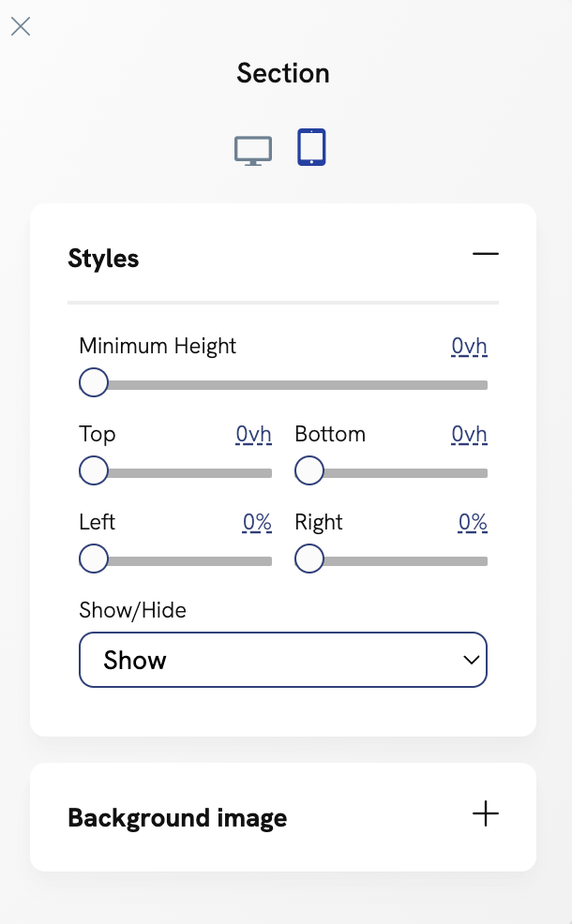Click the Left 0% value

[x=257, y=522]
